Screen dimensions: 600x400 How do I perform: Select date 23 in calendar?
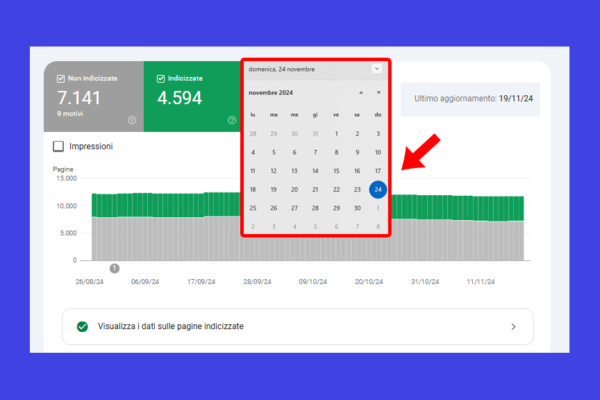pyautogui.click(x=357, y=189)
